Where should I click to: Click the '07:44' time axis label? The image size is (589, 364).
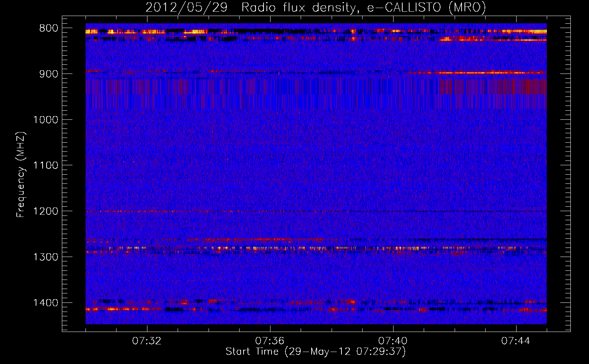pos(516,341)
